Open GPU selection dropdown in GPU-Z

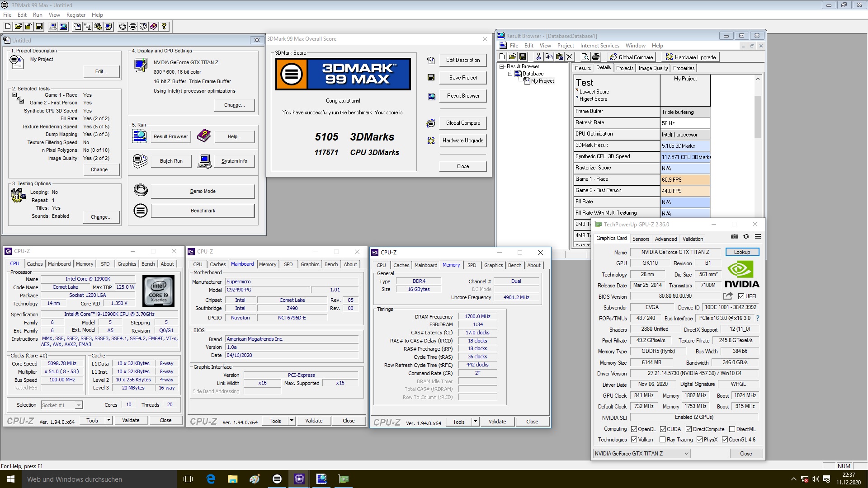tap(642, 453)
